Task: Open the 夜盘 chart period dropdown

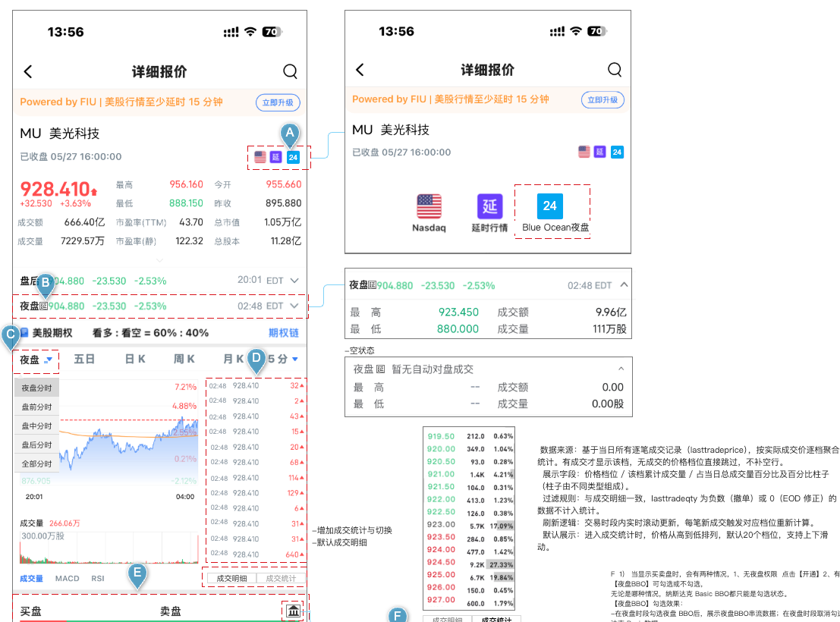Action: tap(36, 360)
